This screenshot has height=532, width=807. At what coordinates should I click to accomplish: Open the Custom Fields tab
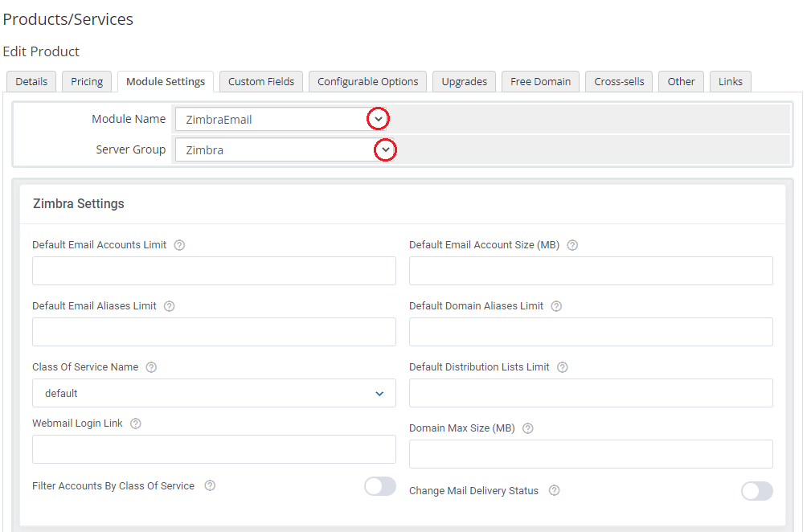point(261,81)
